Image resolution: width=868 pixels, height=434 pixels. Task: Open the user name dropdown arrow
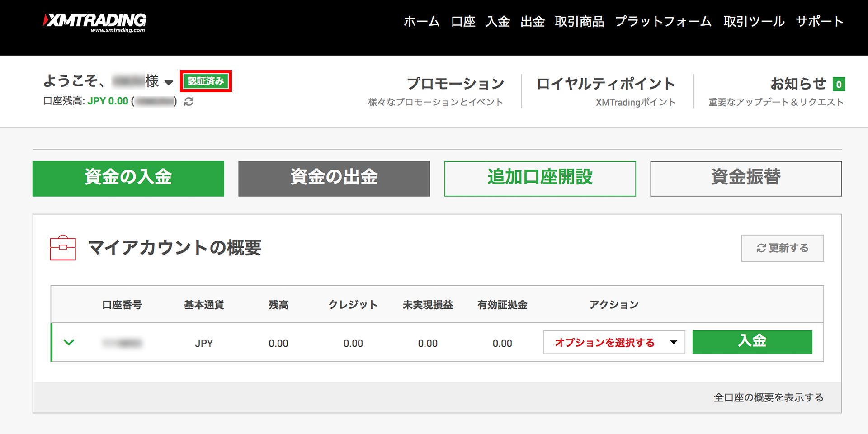pos(169,82)
